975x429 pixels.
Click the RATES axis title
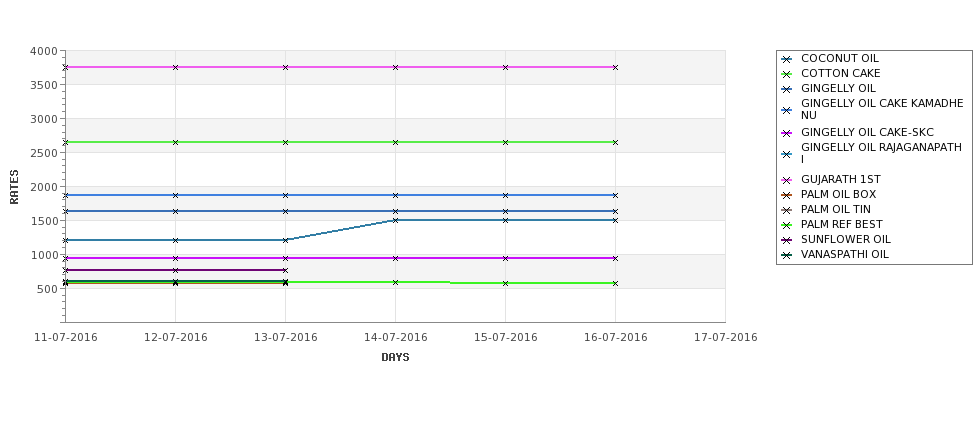tap(14, 187)
